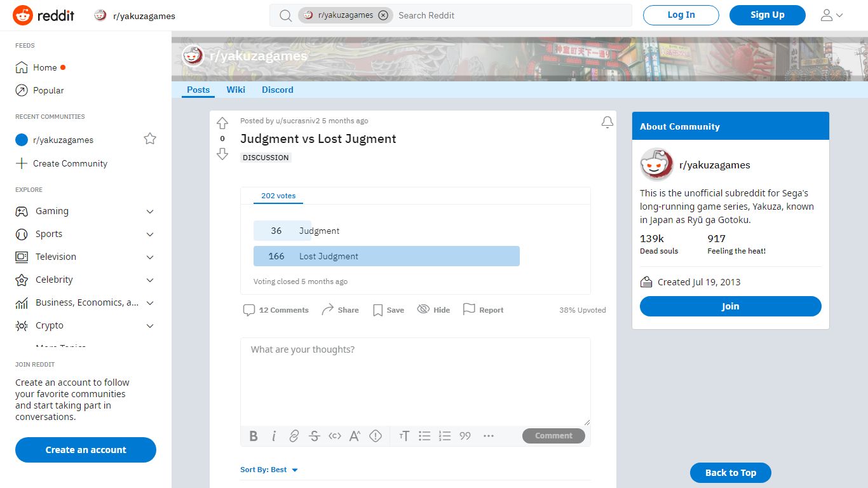868x488 pixels.
Task: Click the comment text box
Action: pos(416,381)
